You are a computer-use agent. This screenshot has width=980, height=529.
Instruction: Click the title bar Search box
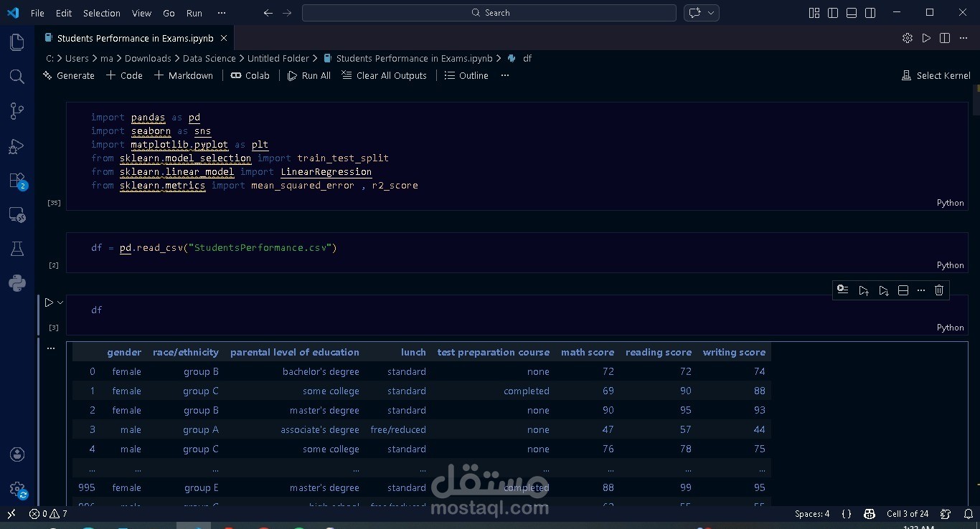pyautogui.click(x=489, y=13)
